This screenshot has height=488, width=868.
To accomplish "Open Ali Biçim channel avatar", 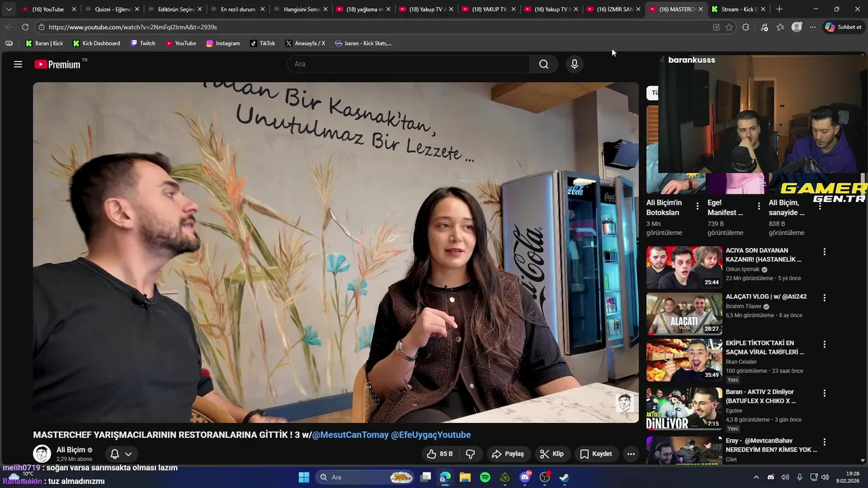I will pyautogui.click(x=42, y=454).
